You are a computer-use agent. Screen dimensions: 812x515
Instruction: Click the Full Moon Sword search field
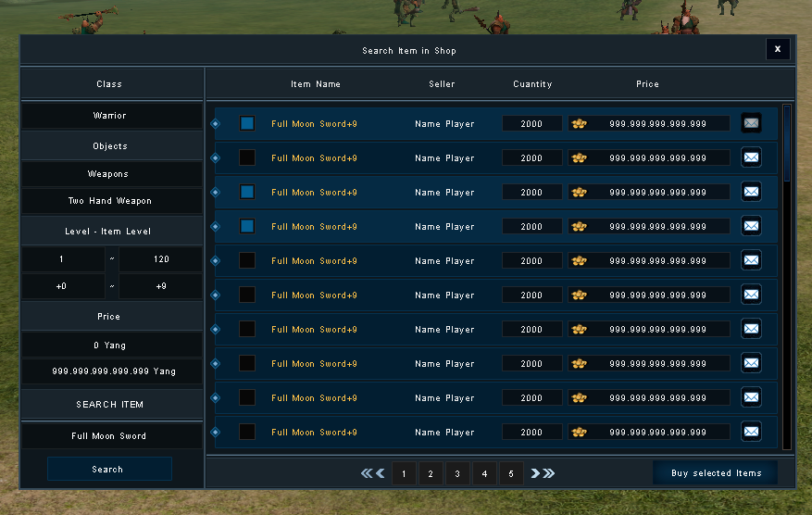click(112, 436)
